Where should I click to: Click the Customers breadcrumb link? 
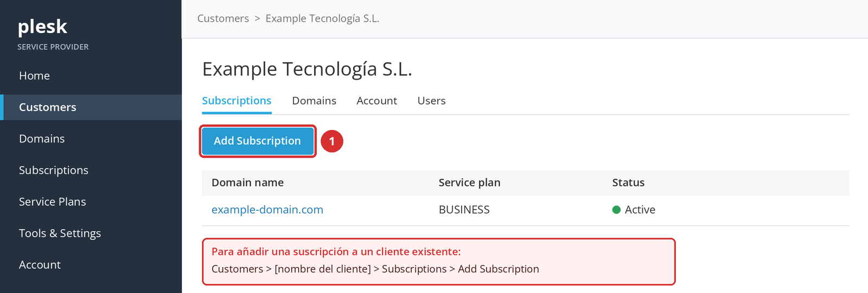coord(223,18)
